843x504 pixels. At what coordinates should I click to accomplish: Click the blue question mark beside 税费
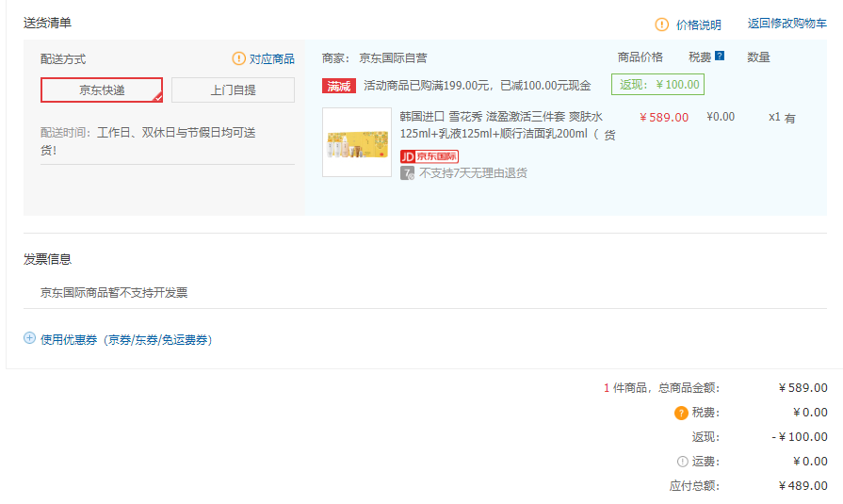pyautogui.click(x=720, y=56)
